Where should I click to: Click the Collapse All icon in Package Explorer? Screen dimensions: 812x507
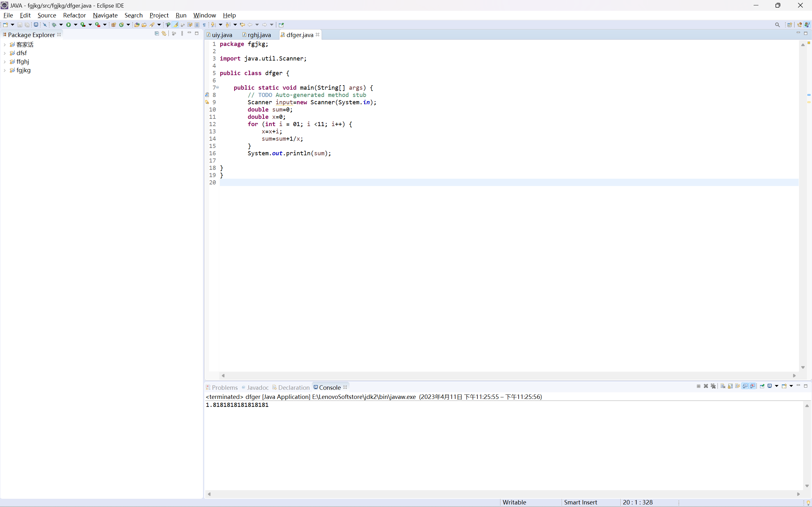click(x=157, y=34)
